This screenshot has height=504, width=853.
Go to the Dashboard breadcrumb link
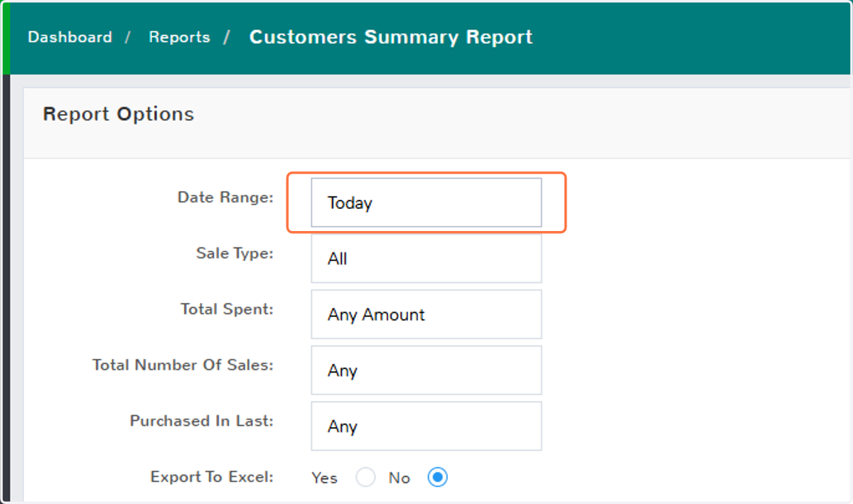tap(70, 37)
